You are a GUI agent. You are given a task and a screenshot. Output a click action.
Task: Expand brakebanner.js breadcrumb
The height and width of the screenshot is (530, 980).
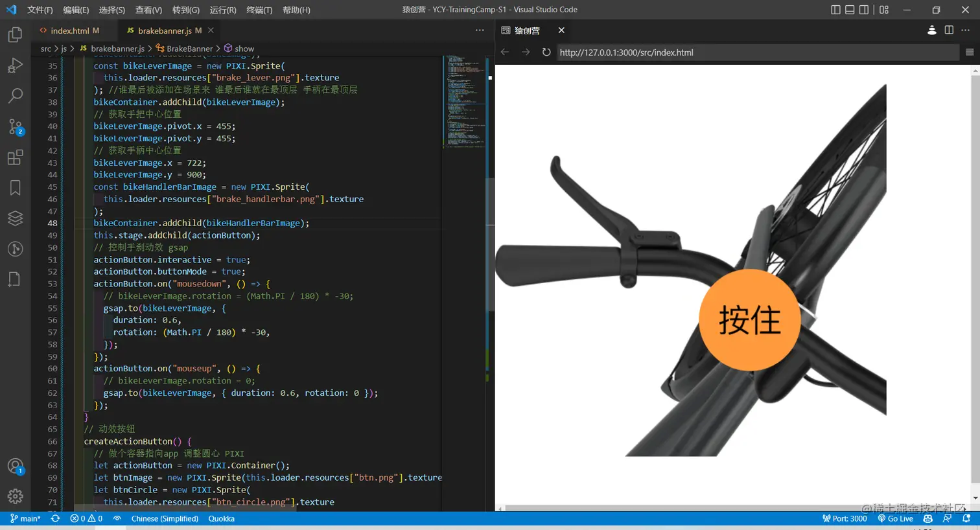[x=112, y=49]
